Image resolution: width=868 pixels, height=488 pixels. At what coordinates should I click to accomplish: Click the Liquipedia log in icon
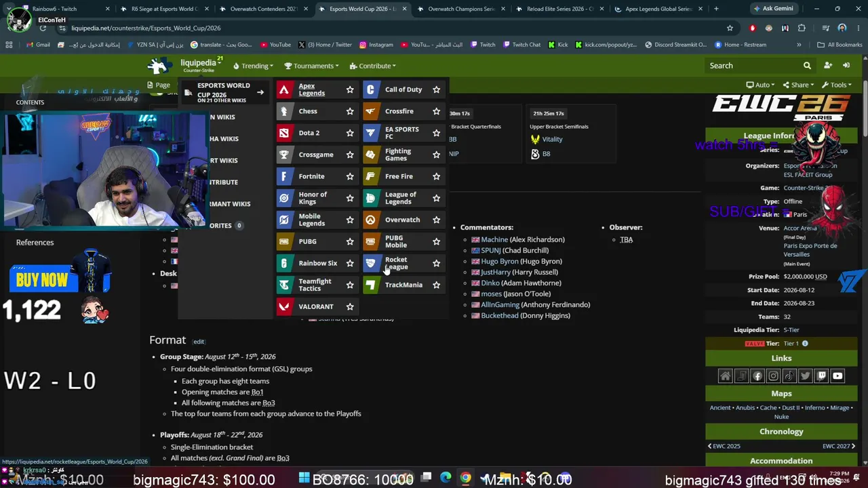pyautogui.click(x=846, y=66)
